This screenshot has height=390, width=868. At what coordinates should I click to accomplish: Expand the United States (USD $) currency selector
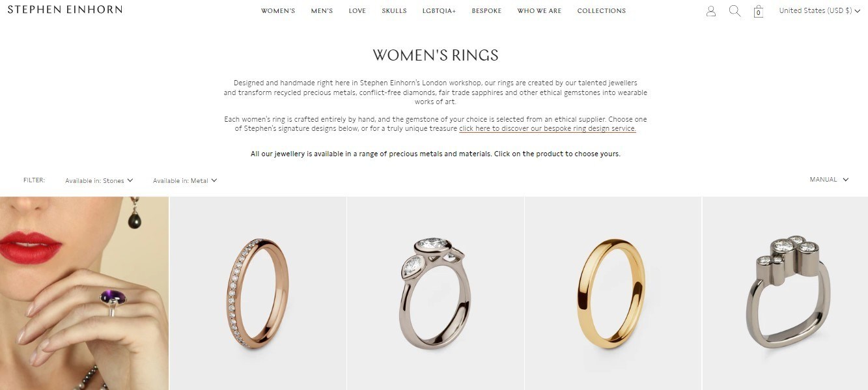pyautogui.click(x=819, y=10)
